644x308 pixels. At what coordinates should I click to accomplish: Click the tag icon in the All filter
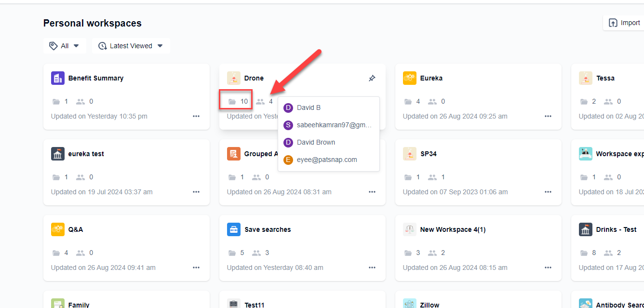[54, 45]
